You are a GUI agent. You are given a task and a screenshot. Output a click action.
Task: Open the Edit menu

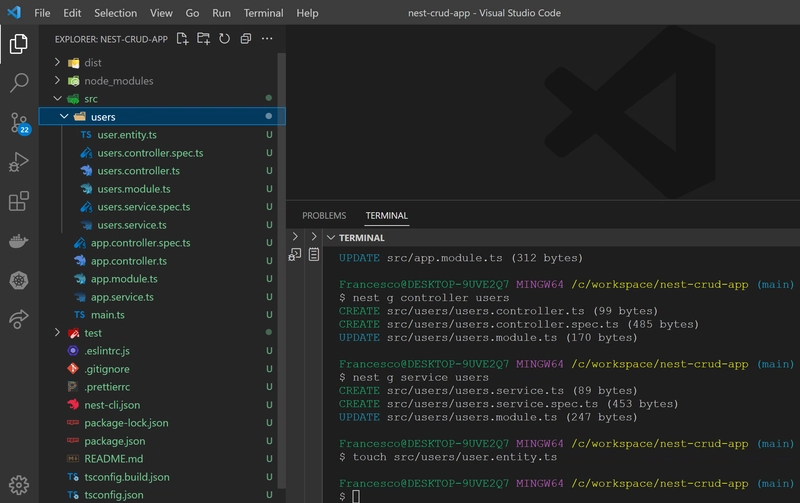point(72,13)
